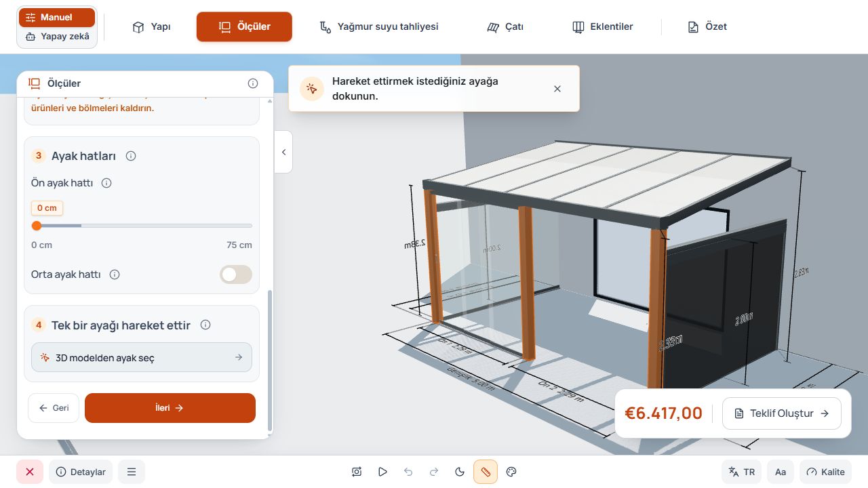The width and height of the screenshot is (868, 488).
Task: Open the color palette icon
Action: coord(512,472)
